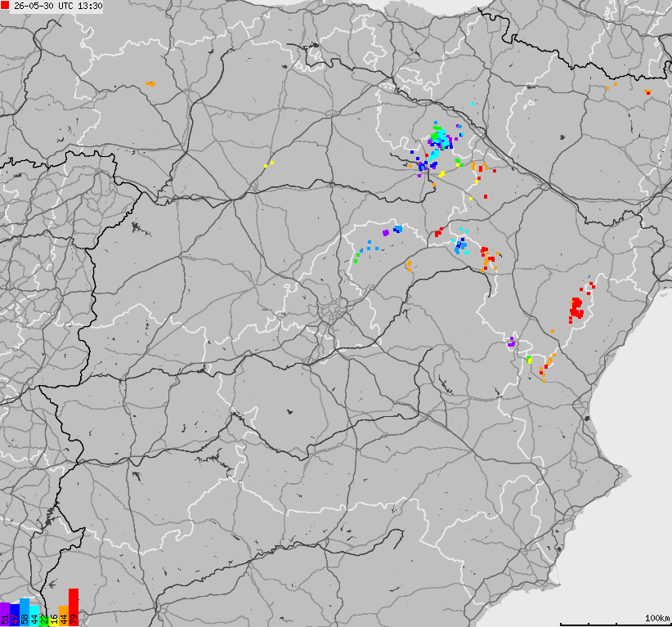Select the yellow legend bar labeled 16
This screenshot has width=672, height=627.
pos(54,623)
